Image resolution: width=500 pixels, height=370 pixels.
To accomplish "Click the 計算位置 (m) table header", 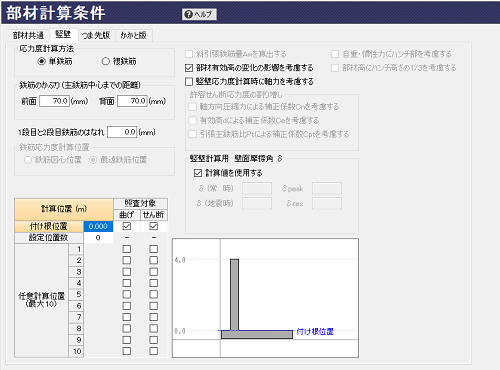I will [64, 209].
